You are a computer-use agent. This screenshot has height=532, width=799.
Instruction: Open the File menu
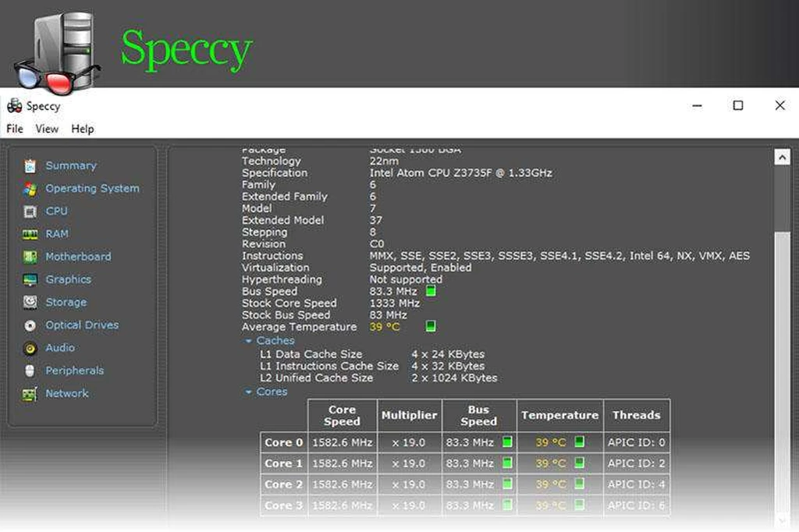pyautogui.click(x=15, y=129)
